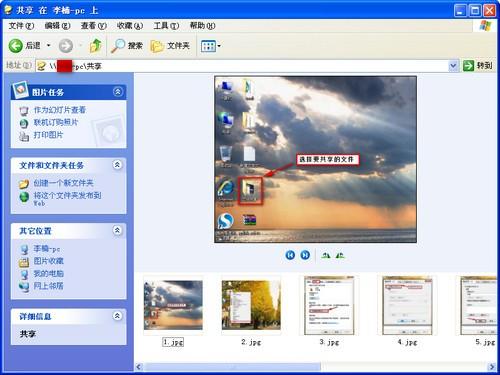500x375 pixels.
Task: Rotate image counterclockwise icon under preview
Action: (x=340, y=256)
